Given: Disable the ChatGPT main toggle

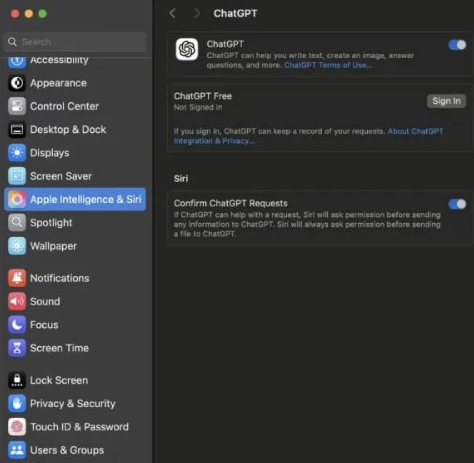Looking at the screenshot, I should pos(457,45).
